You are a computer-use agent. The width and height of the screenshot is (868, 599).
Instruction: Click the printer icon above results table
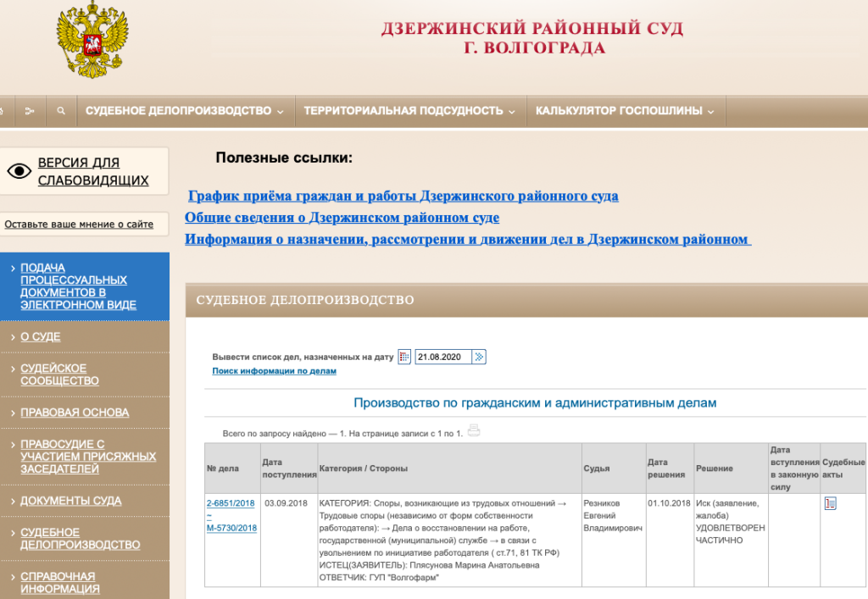(474, 430)
